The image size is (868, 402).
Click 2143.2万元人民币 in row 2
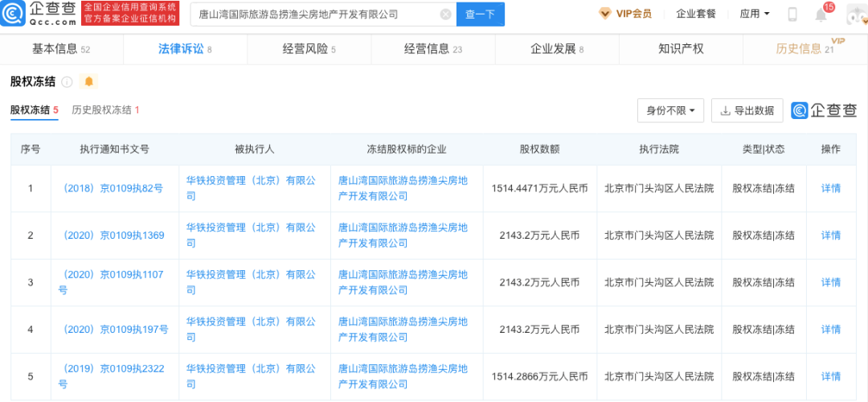pyautogui.click(x=540, y=236)
